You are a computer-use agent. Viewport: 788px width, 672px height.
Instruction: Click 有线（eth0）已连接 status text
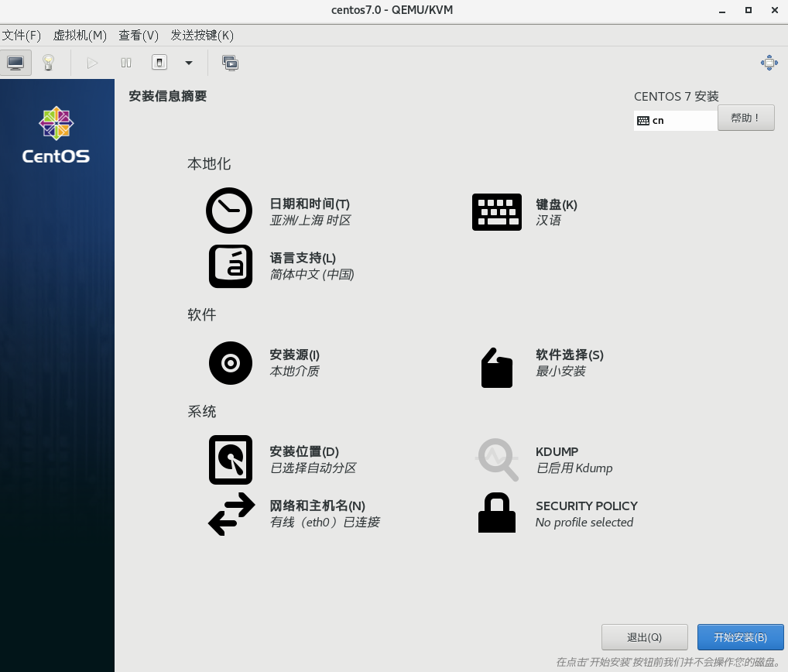[x=324, y=523]
